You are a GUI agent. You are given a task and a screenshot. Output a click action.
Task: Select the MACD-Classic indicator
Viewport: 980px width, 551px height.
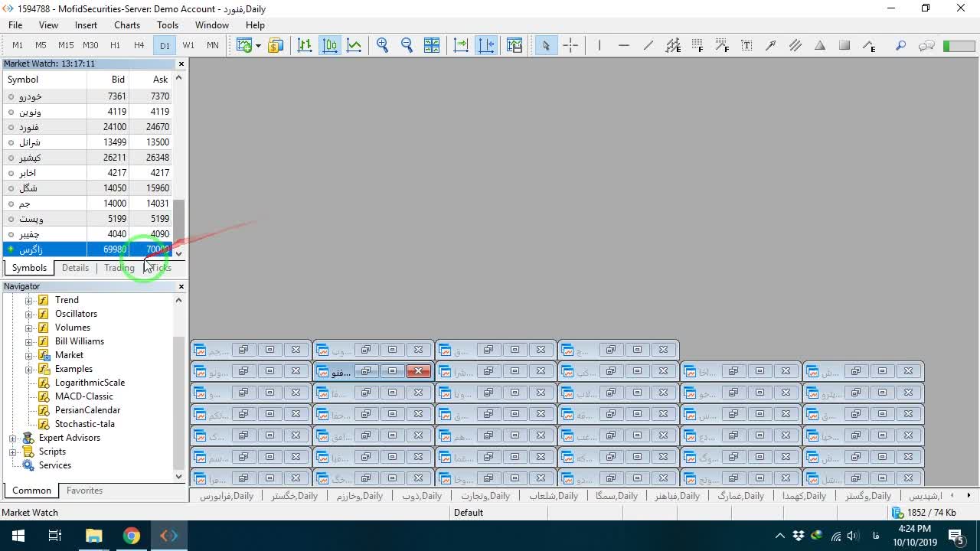83,396
